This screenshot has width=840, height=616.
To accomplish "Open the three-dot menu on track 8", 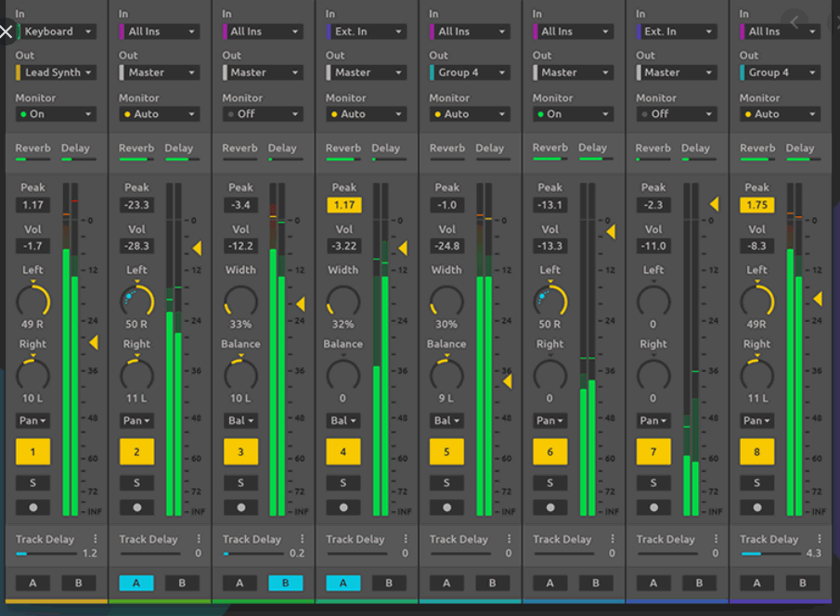I will [x=818, y=539].
